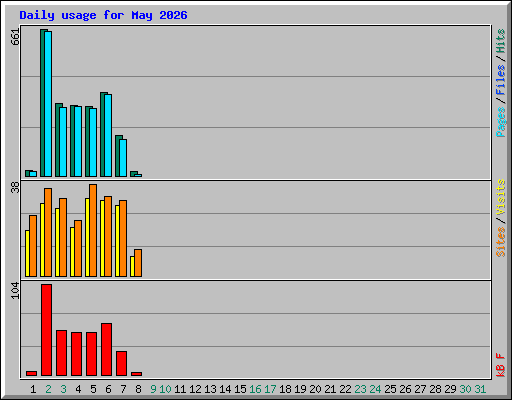
Task: Click the red KB bar for day 6
Action: [x=107, y=349]
